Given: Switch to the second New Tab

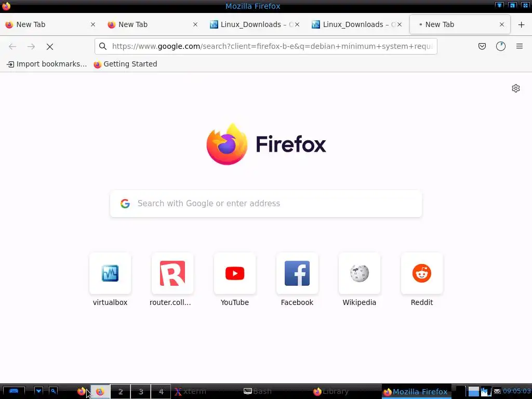Looking at the screenshot, I should [x=152, y=24].
